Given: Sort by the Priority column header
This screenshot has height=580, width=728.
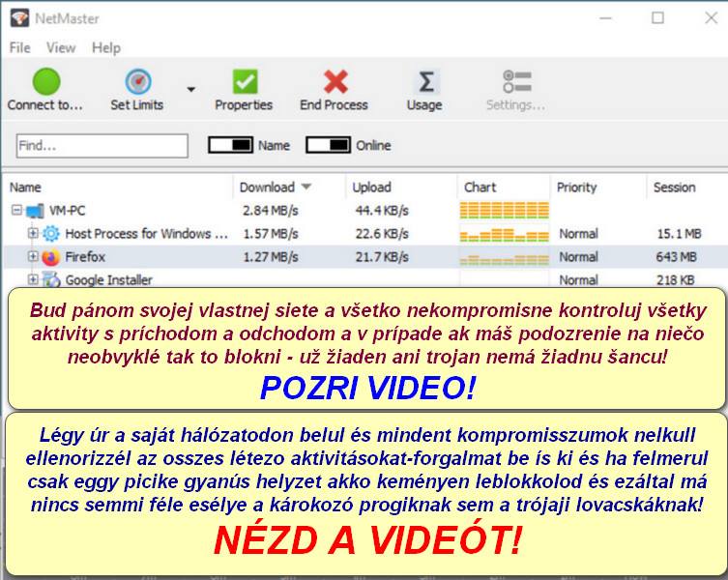Looking at the screenshot, I should [x=576, y=188].
